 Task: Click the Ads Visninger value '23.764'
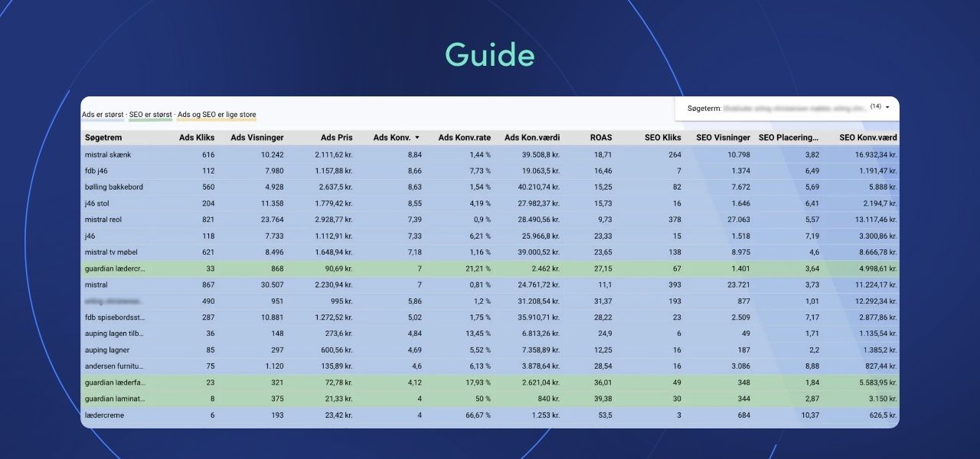(272, 220)
